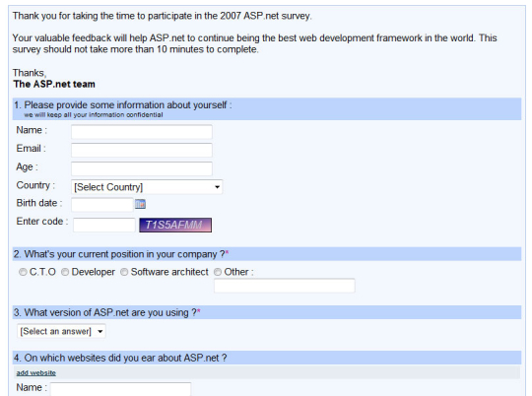This screenshot has height=396, width=532.
Task: Choose the Developer radio option
Action: point(65,272)
